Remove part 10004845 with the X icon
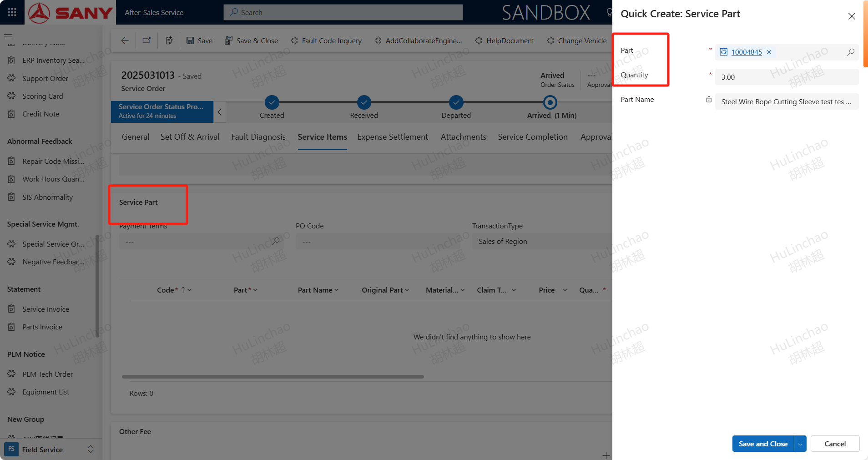The image size is (868, 460). (x=769, y=52)
